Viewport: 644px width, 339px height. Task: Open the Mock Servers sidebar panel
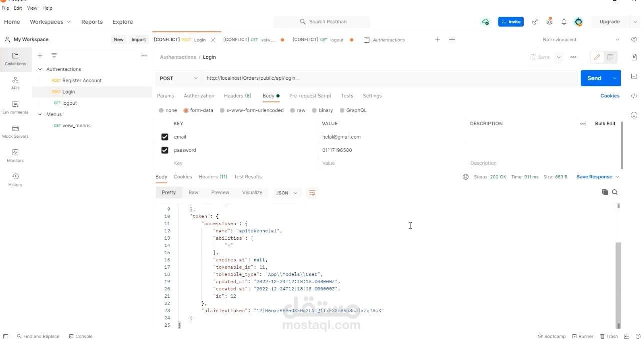point(15,131)
